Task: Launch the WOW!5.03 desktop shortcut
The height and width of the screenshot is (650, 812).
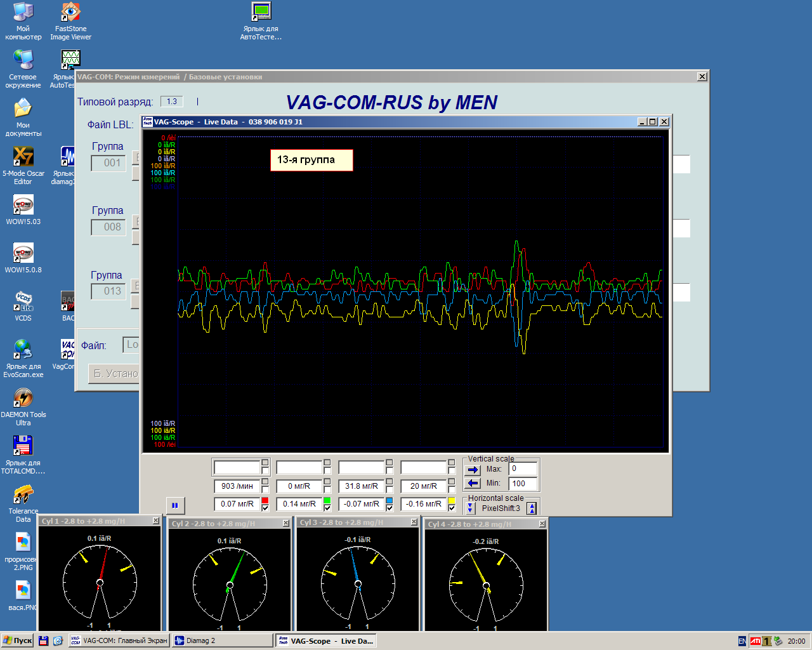Action: [x=23, y=211]
